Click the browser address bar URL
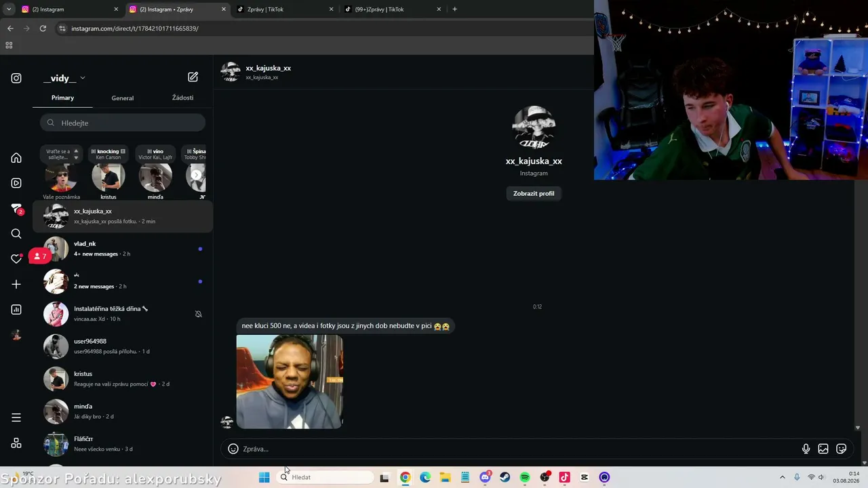The image size is (868, 488). click(135, 28)
